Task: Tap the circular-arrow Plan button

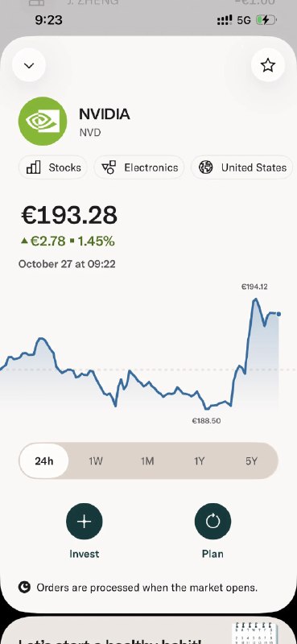Action: [212, 521]
